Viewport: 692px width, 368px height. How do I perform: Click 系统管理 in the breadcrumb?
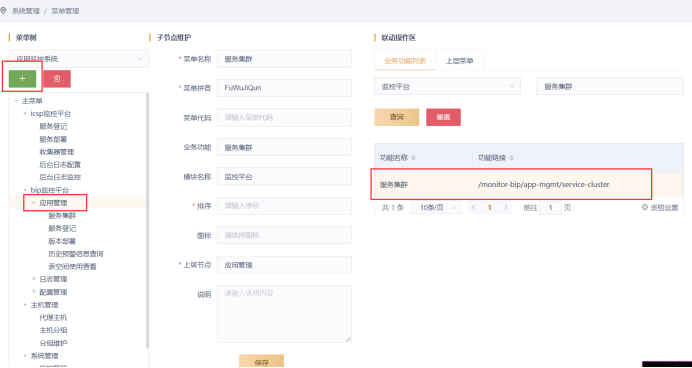pos(26,11)
